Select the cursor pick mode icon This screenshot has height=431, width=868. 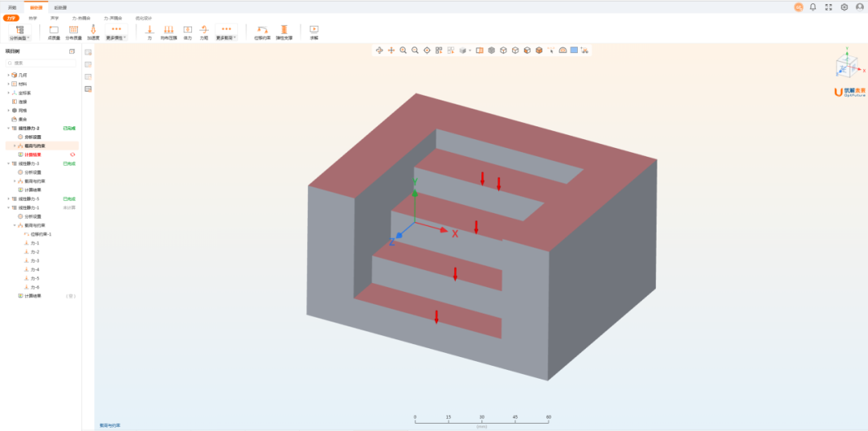[x=551, y=51]
